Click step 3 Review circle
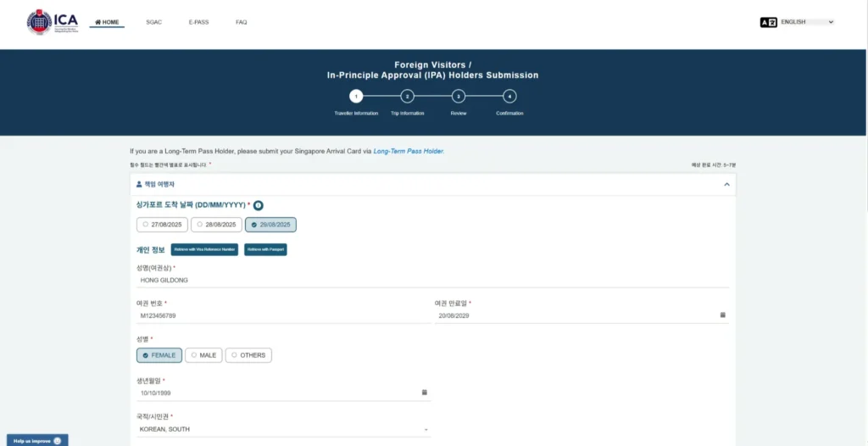 coord(458,97)
